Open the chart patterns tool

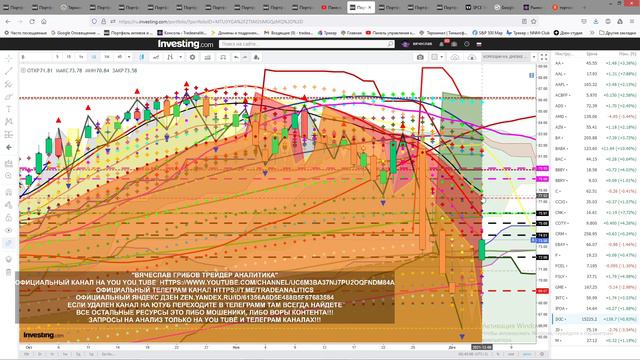point(9,122)
